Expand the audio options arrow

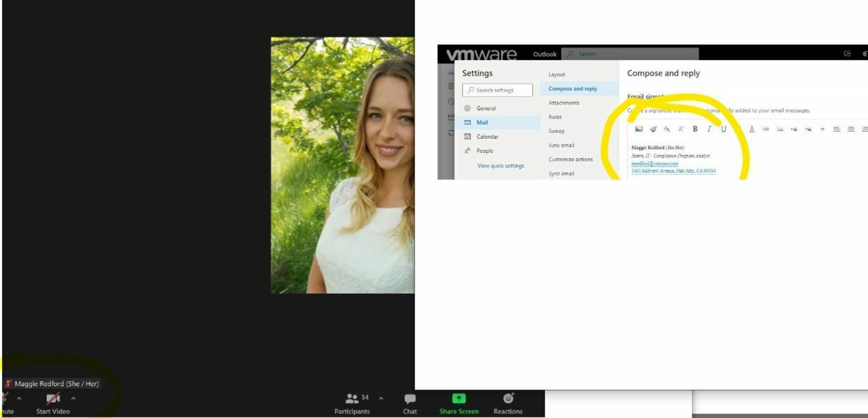[19, 398]
